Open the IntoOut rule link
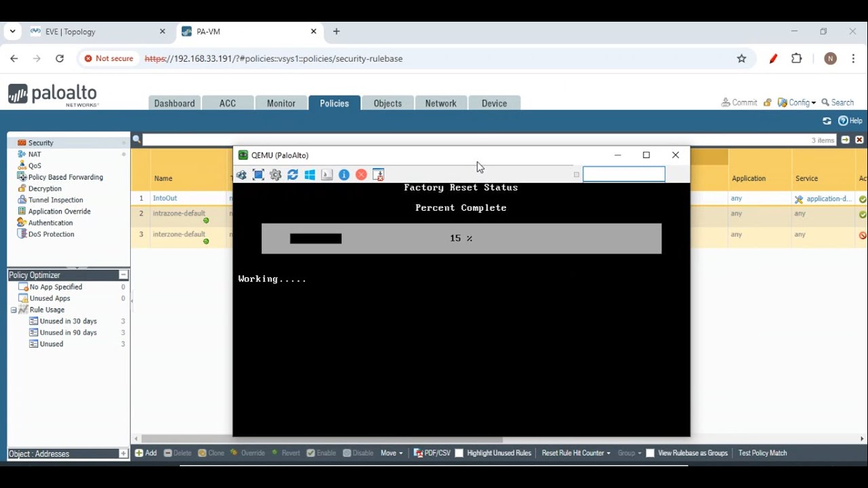The height and width of the screenshot is (488, 868). (x=165, y=199)
